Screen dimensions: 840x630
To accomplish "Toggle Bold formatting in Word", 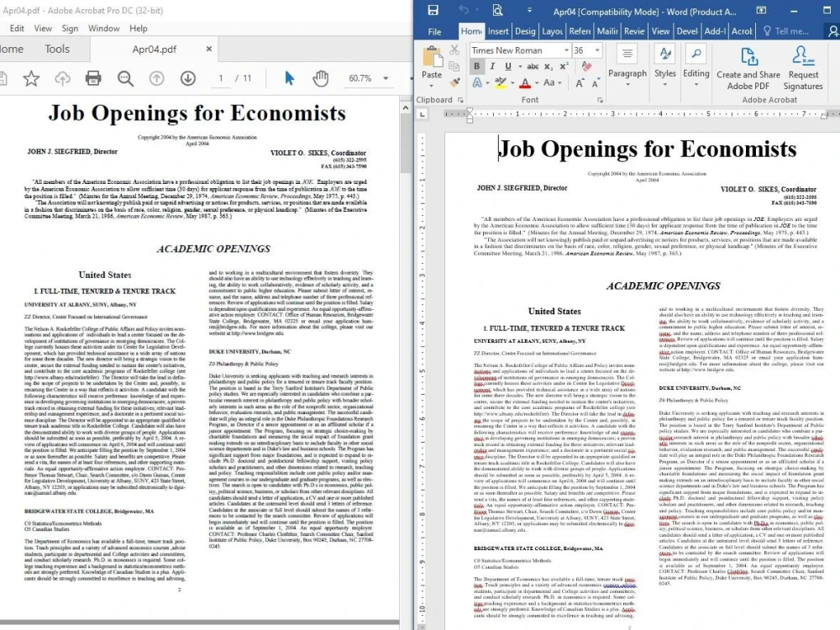I will pos(477,66).
